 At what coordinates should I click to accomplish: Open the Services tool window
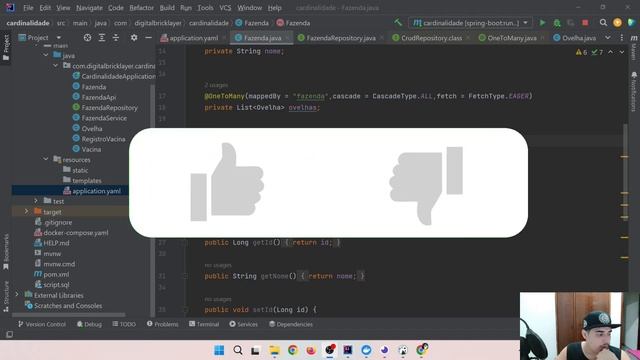coord(243,324)
